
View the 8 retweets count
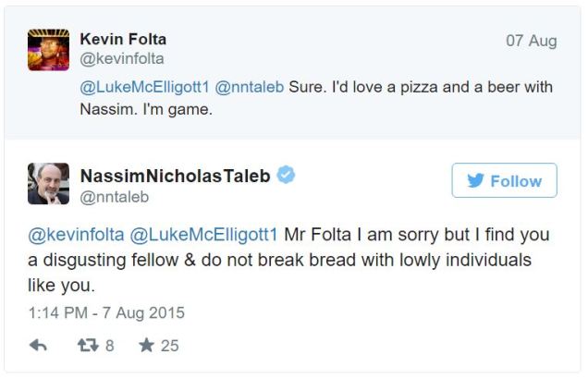[109, 346]
